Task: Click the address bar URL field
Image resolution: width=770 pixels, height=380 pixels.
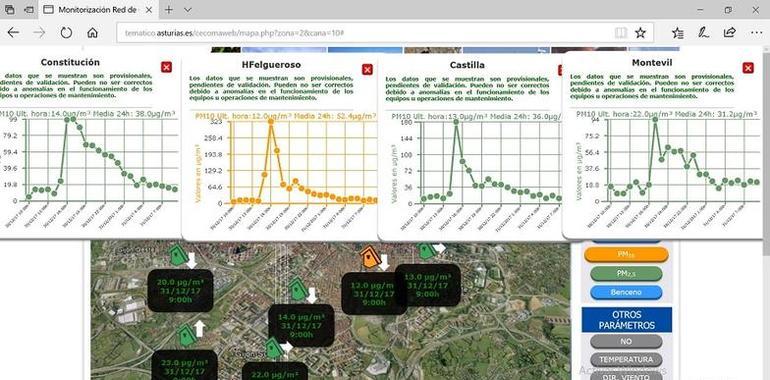Action: pyautogui.click(x=363, y=33)
